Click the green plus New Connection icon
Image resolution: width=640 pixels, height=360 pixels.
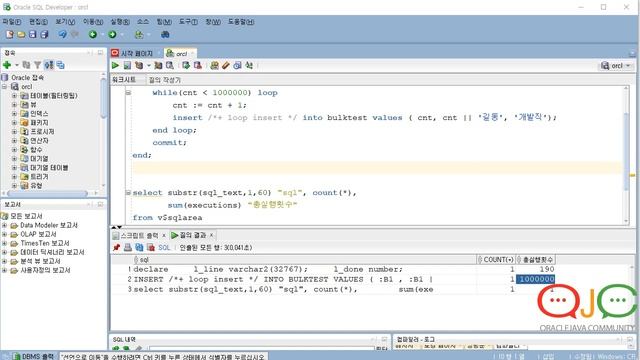pyautogui.click(x=7, y=65)
